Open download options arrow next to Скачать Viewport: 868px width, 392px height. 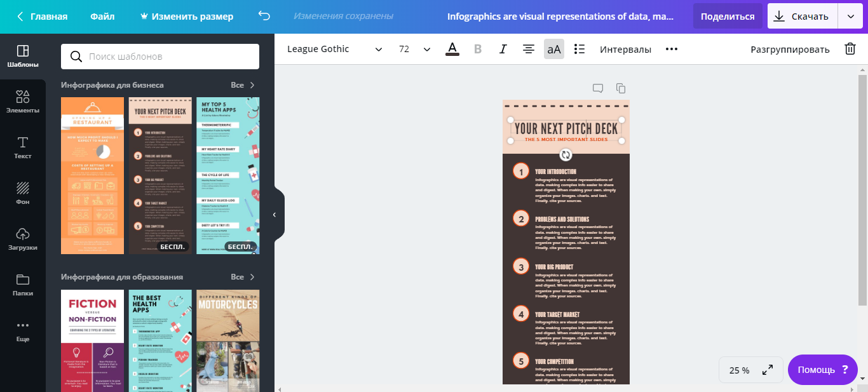pyautogui.click(x=850, y=17)
